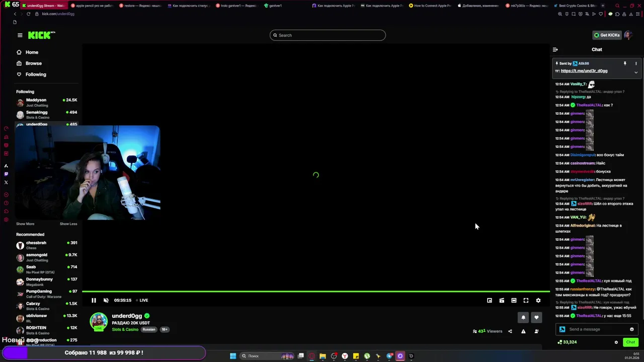Viewport: 644px width, 362px height.
Task: Open Following in sidebar
Action: [x=31, y=74]
